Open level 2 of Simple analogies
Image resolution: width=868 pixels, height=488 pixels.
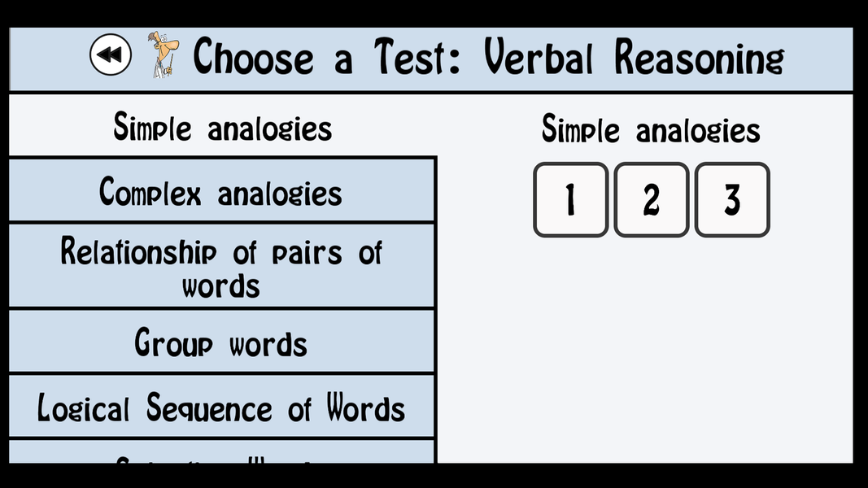coord(651,201)
